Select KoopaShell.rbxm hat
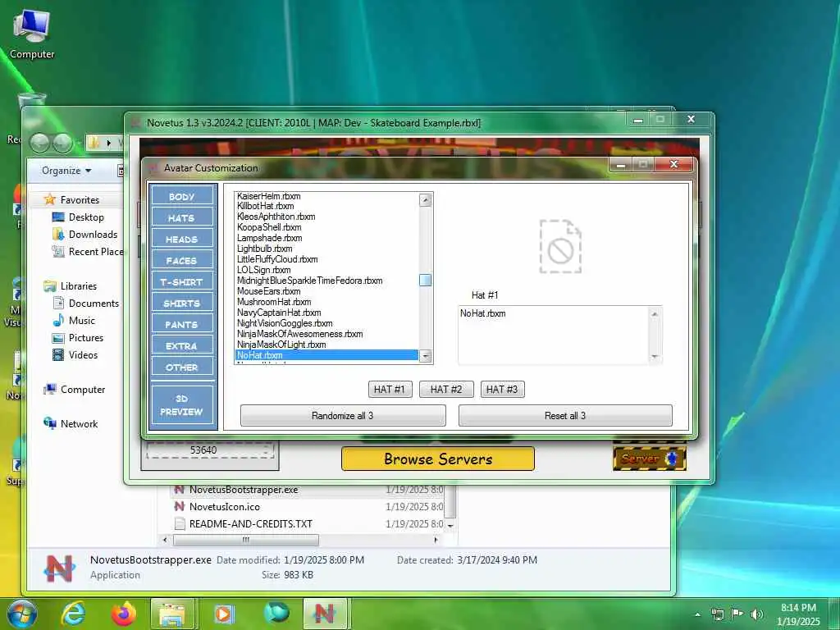Screen dimensions: 840x630 tap(326, 227)
